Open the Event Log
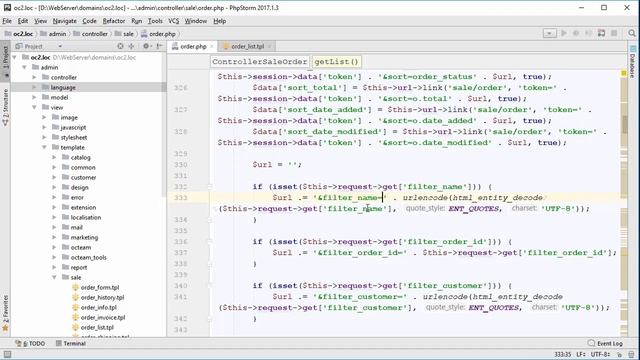The height and width of the screenshot is (360, 640). (605, 343)
